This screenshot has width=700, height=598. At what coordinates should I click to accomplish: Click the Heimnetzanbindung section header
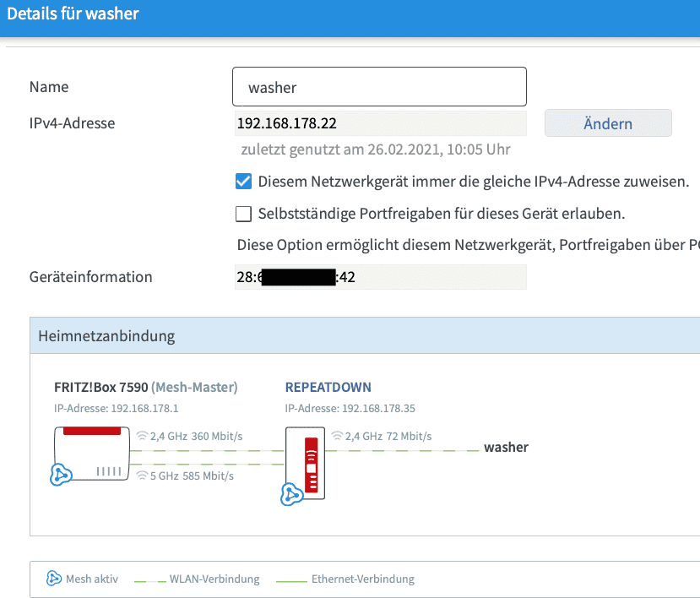coord(107,336)
